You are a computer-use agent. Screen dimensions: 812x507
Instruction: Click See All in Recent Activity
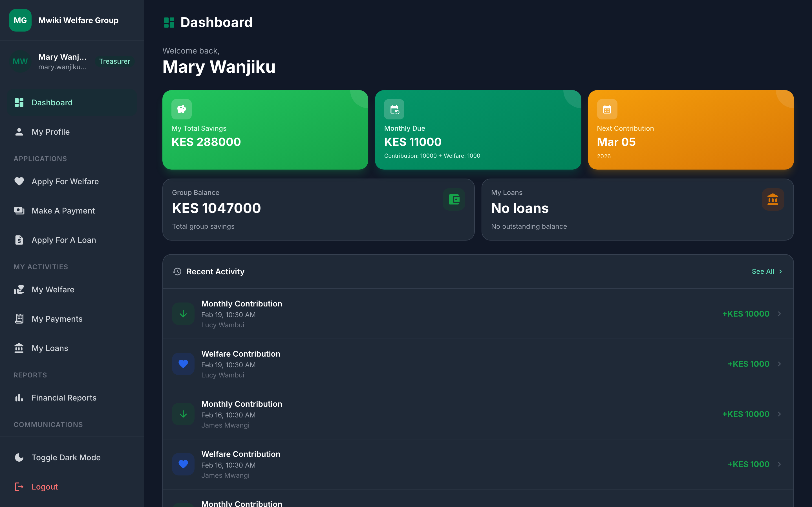[767, 271]
